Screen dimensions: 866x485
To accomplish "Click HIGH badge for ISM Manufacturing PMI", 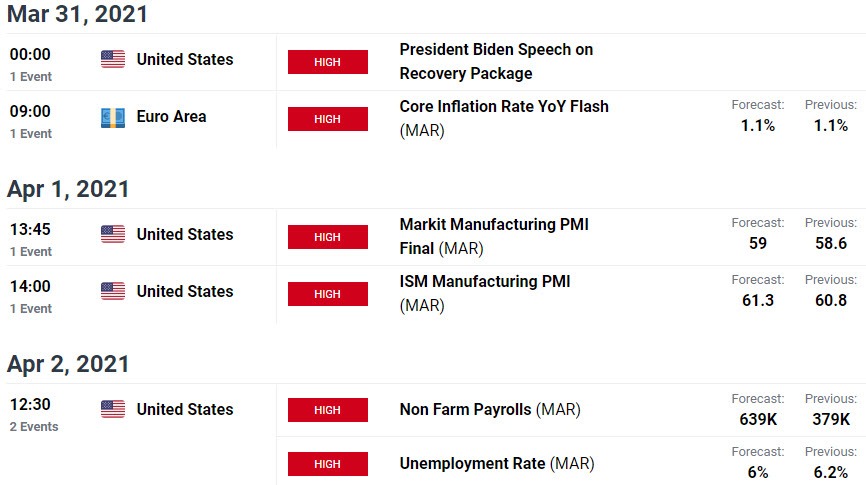I will (x=328, y=294).
